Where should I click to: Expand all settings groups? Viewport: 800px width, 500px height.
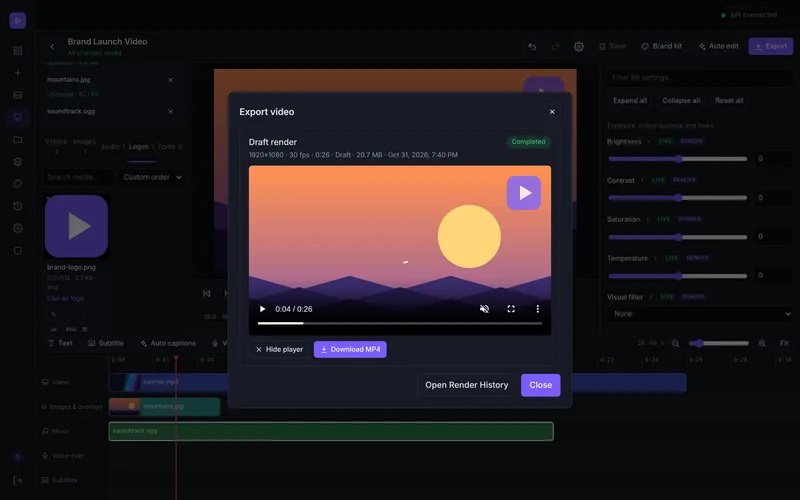tap(630, 101)
